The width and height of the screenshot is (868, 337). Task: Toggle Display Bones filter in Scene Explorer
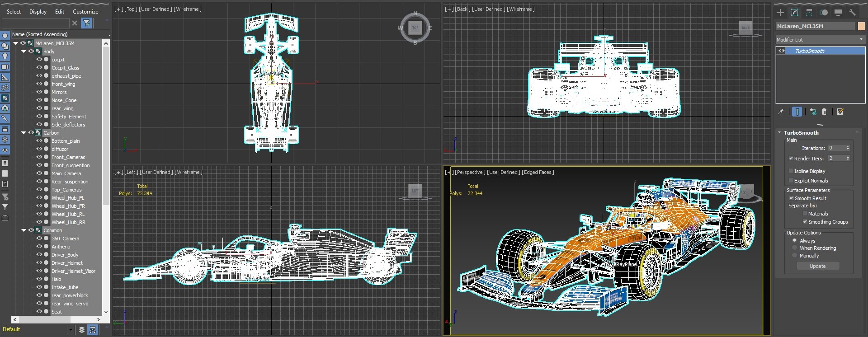[x=5, y=119]
